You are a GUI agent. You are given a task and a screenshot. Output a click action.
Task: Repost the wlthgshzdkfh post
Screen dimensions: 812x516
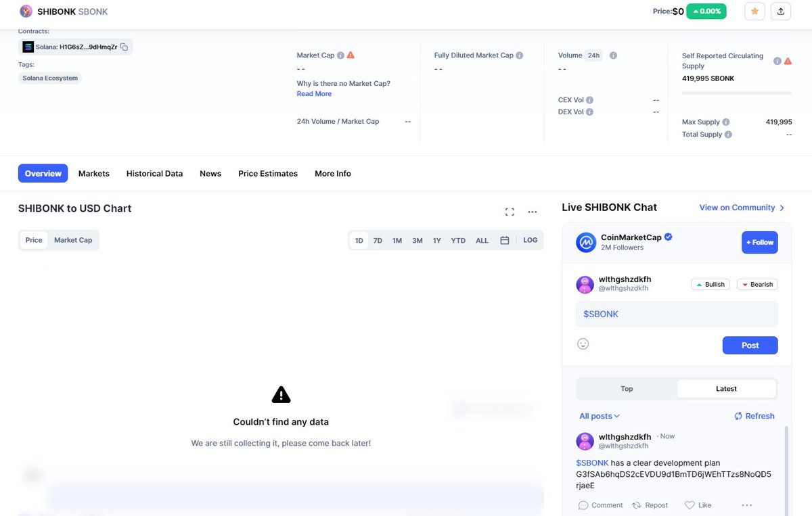pyautogui.click(x=650, y=505)
